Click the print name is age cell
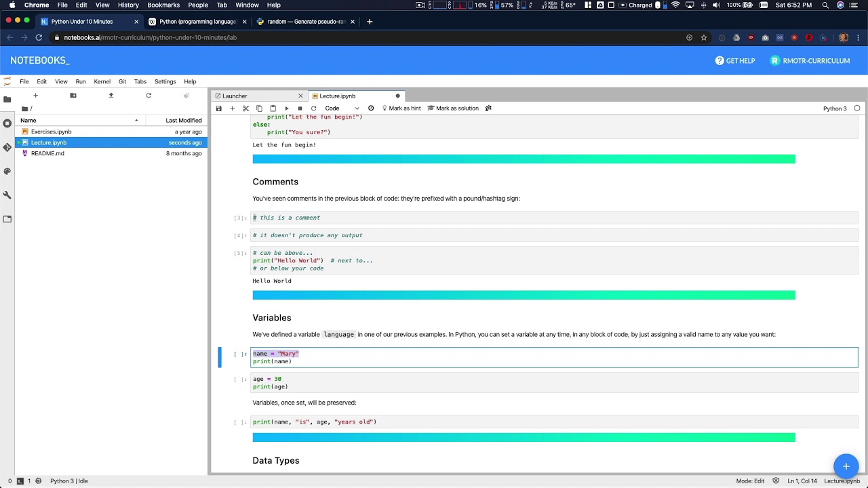 coord(554,422)
